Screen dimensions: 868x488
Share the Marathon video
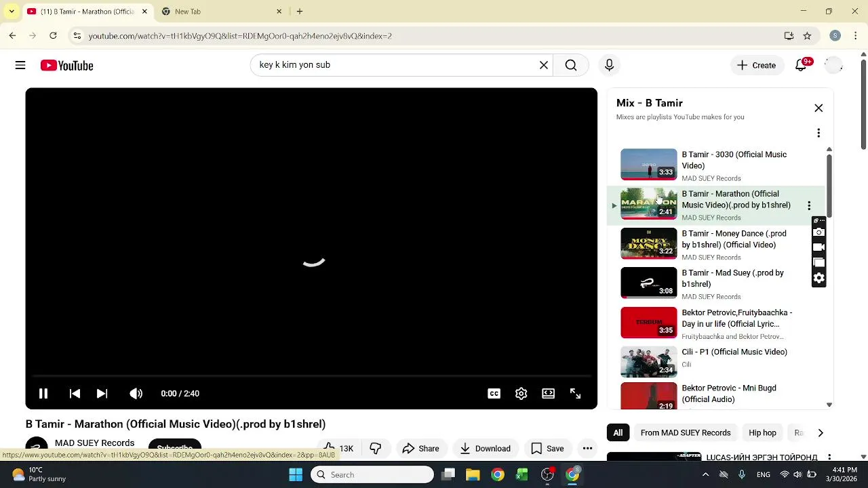420,448
